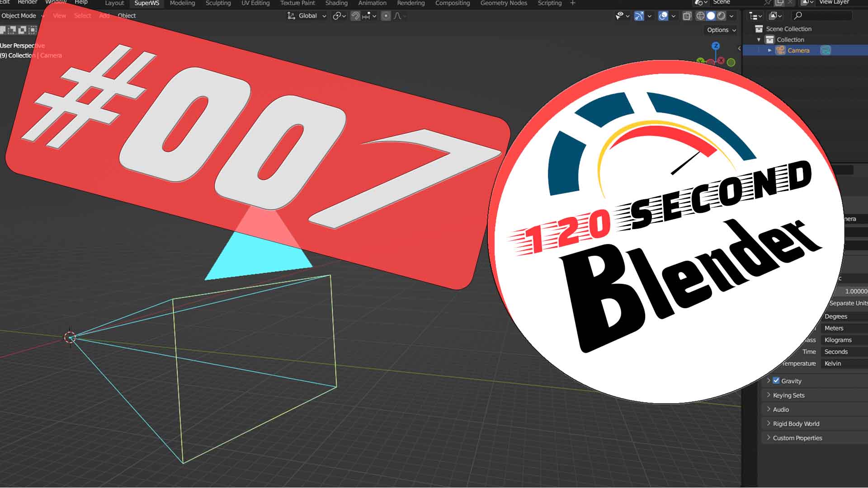This screenshot has width=868, height=488.
Task: Toggle the Show Overlays button
Action: [x=663, y=16]
